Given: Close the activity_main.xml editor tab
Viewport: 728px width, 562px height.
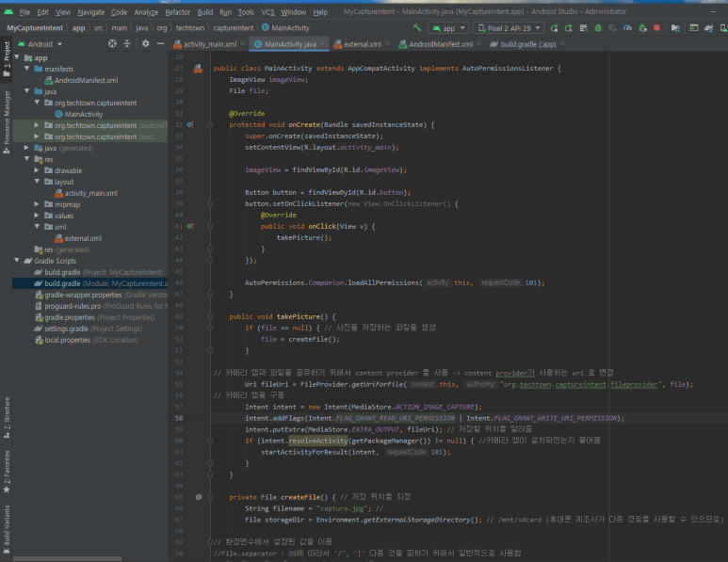Looking at the screenshot, I should (243, 44).
